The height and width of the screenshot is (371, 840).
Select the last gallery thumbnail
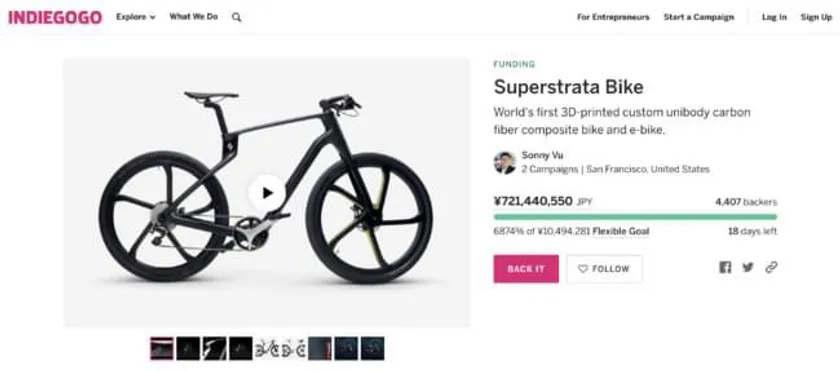(x=372, y=349)
